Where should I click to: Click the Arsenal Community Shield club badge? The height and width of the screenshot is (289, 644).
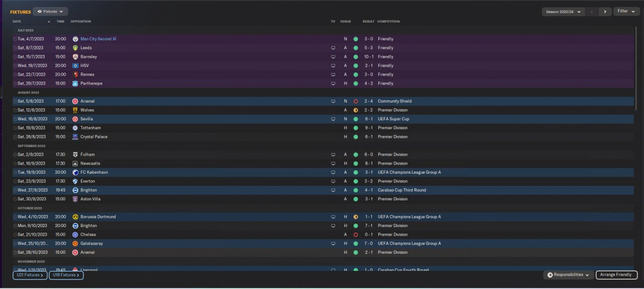tap(75, 101)
